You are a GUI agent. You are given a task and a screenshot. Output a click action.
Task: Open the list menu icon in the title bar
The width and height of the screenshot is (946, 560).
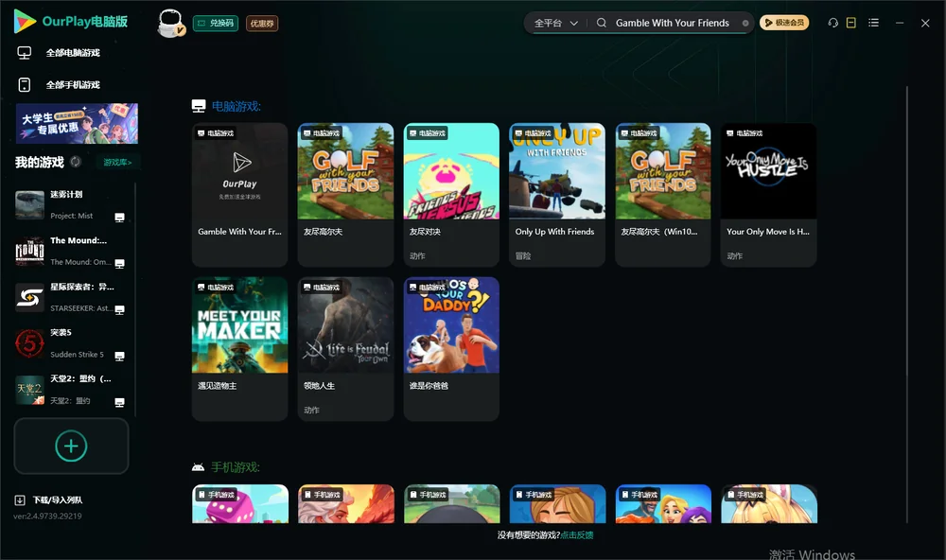[x=873, y=23]
